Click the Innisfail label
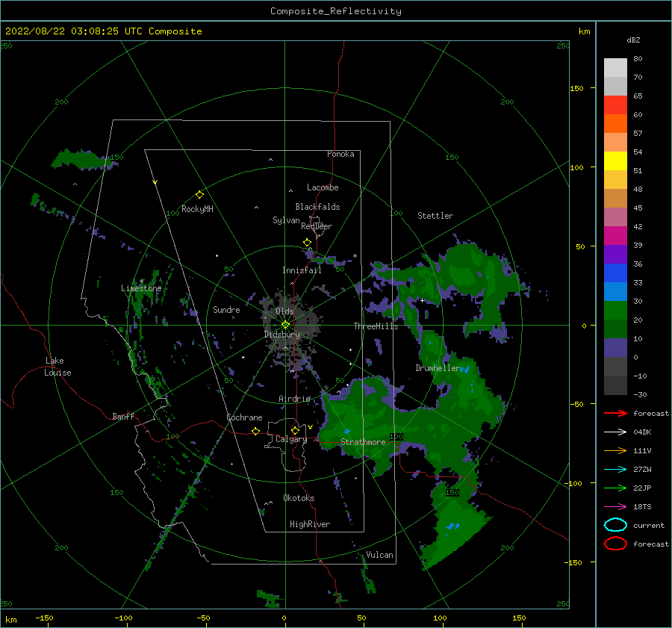 pos(302,270)
